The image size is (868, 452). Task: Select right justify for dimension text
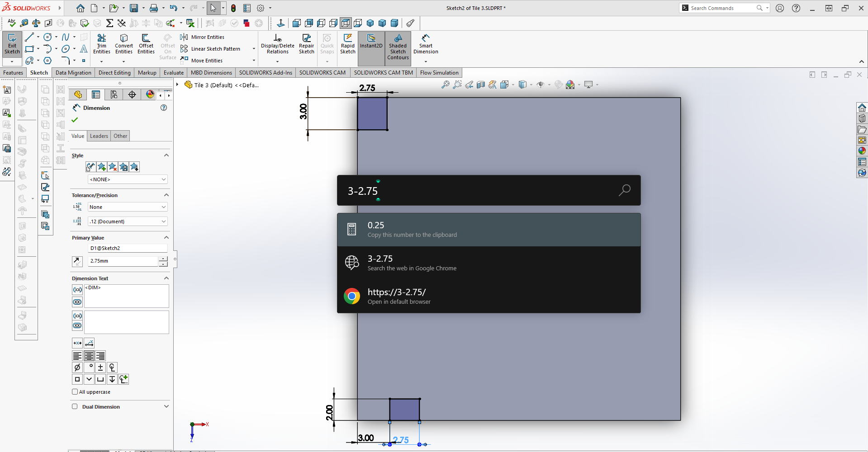[x=100, y=356]
